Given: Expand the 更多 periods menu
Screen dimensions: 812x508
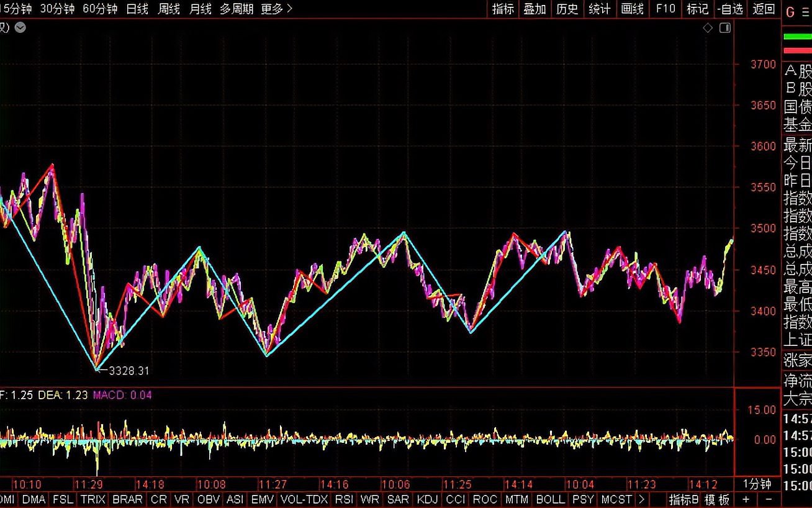Looking at the screenshot, I should point(276,9).
